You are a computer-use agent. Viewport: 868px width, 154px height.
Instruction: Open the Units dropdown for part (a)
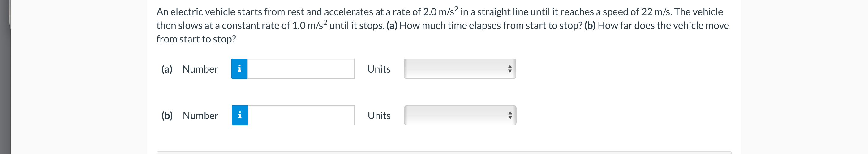[x=460, y=69]
